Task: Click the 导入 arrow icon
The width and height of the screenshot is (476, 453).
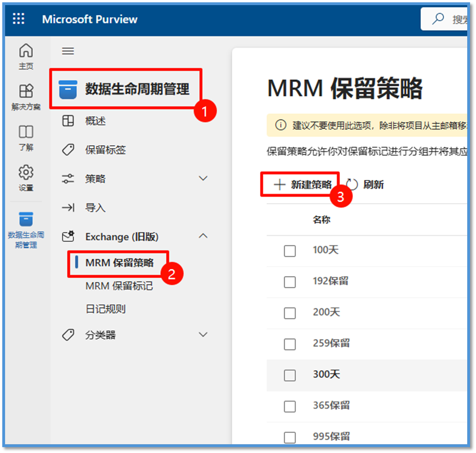Action: 68,208
